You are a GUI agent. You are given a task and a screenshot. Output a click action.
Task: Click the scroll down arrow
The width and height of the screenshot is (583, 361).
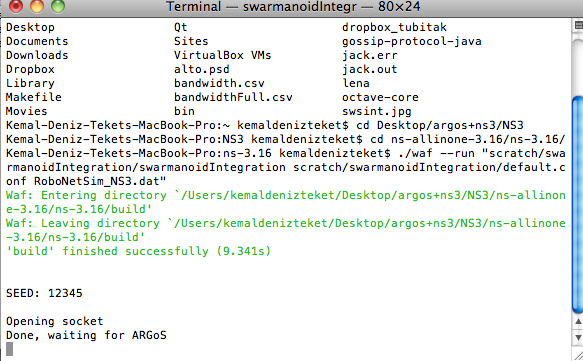tap(578, 338)
